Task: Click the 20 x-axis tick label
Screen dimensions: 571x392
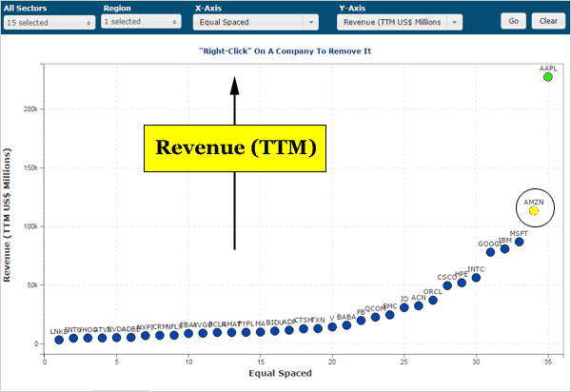Action: [332, 362]
